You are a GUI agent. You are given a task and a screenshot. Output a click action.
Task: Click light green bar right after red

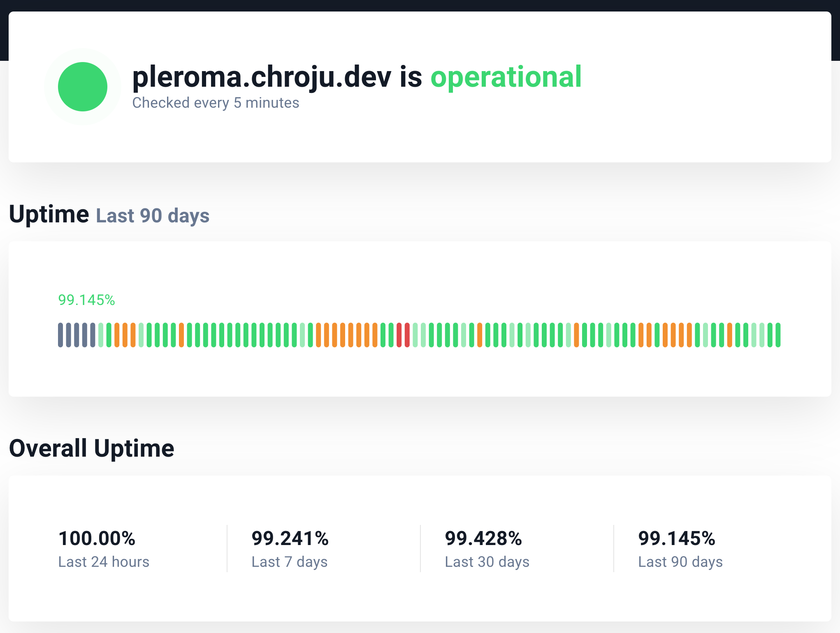415,335
